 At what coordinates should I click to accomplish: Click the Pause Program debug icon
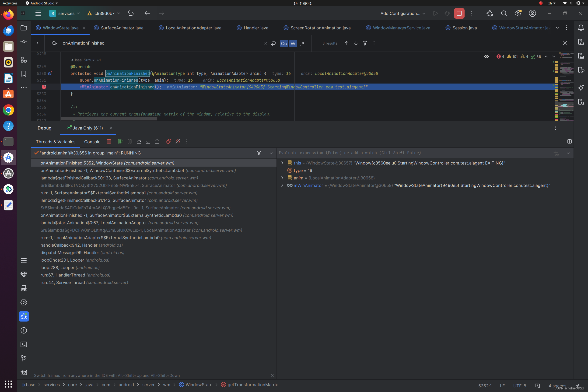pyautogui.click(x=130, y=141)
